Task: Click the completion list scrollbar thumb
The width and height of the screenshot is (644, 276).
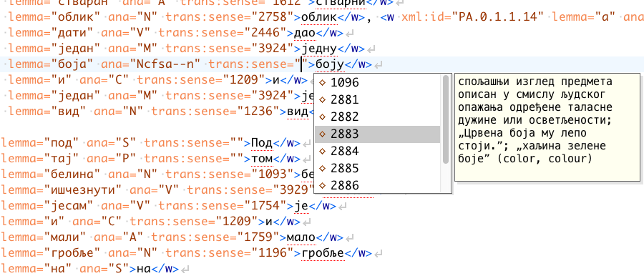Action: click(x=446, y=119)
